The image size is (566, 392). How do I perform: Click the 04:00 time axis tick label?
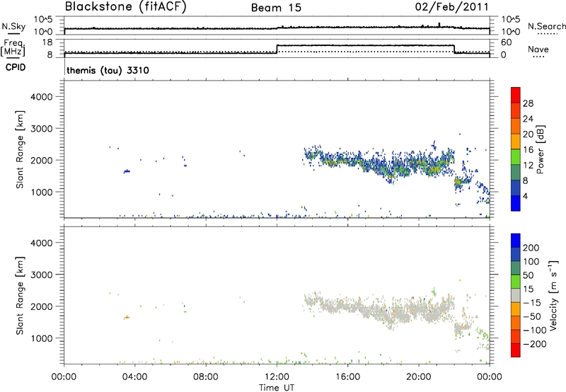134,377
